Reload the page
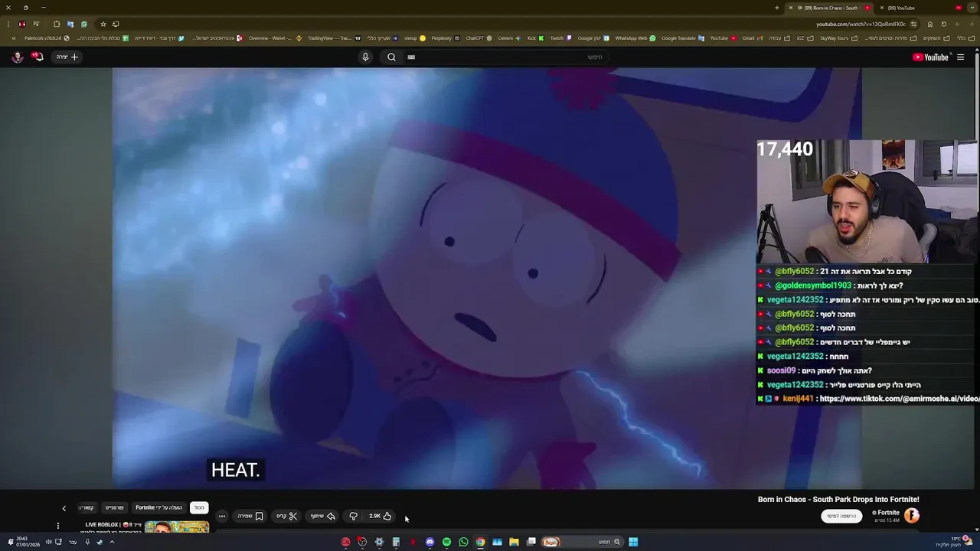The image size is (980, 551). [944, 24]
